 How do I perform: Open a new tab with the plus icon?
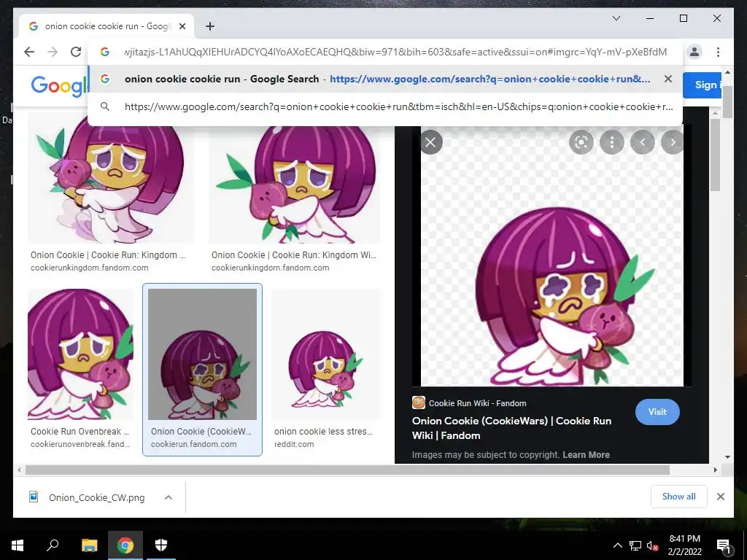click(x=209, y=26)
